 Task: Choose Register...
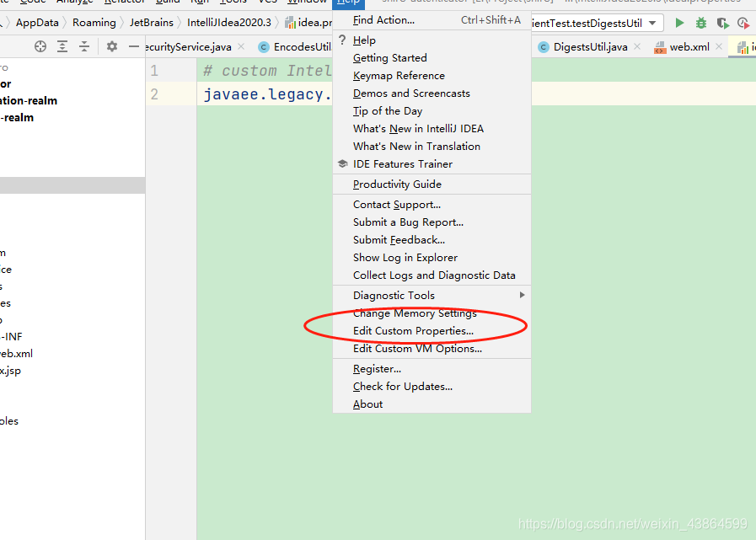coord(432,369)
